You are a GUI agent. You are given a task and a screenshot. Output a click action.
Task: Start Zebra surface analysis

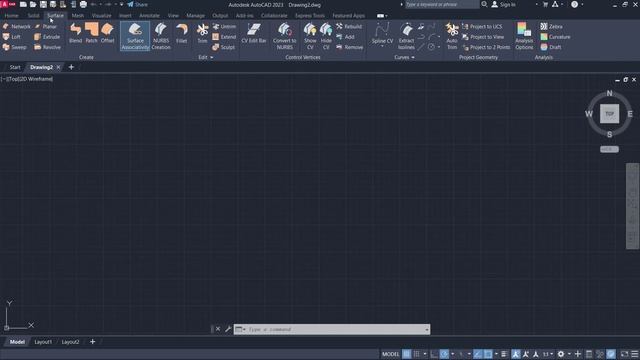(551, 26)
